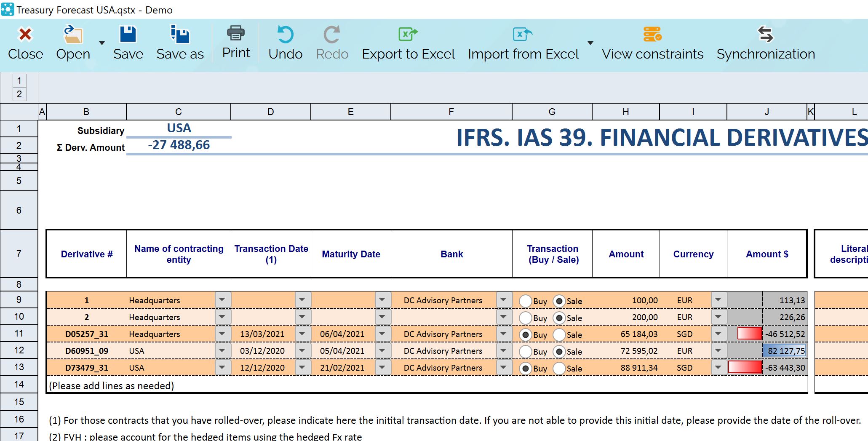868x441 pixels.
Task: Pick Buy option for D60951_09
Action: pos(525,352)
